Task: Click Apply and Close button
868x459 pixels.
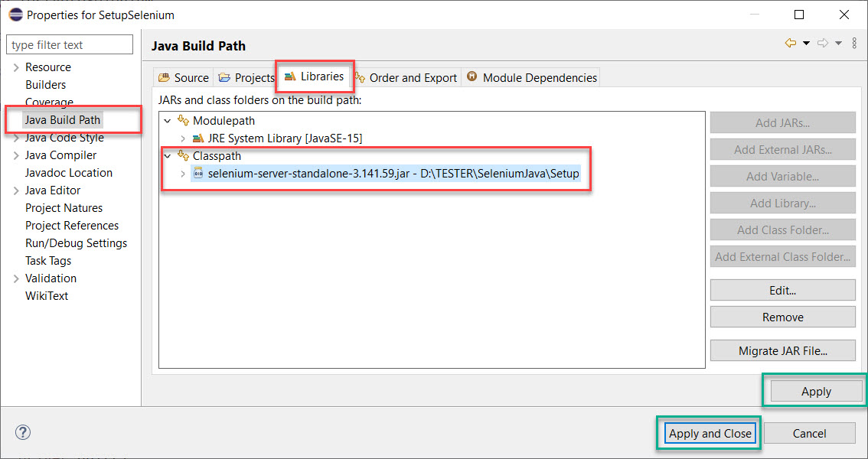Action: 710,433
